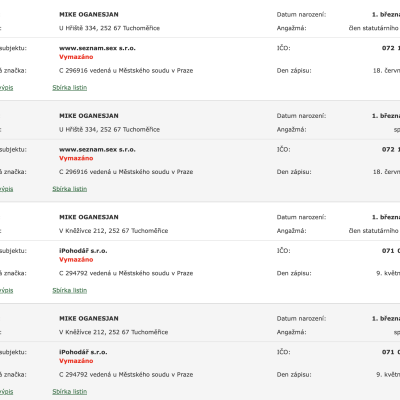Open Sbírka listin in the second www.seznam.sex entry
Image resolution: width=400 pixels, height=400 pixels.
(70, 189)
